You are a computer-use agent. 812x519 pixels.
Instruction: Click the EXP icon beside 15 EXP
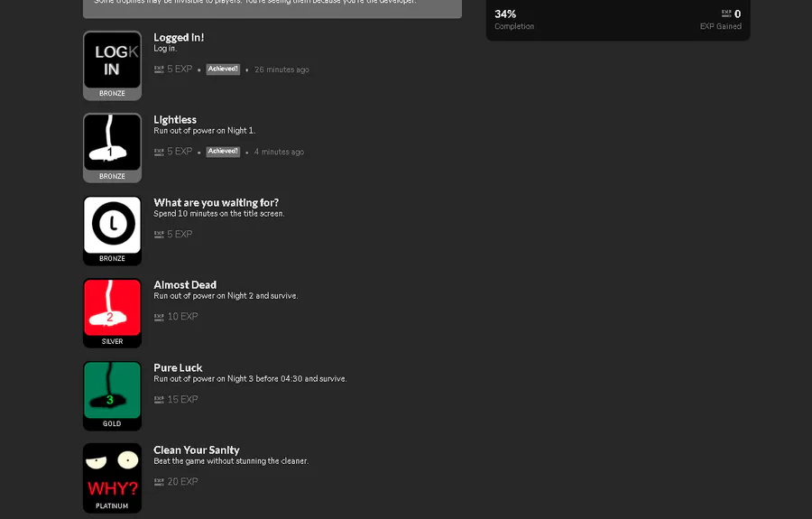click(x=159, y=399)
